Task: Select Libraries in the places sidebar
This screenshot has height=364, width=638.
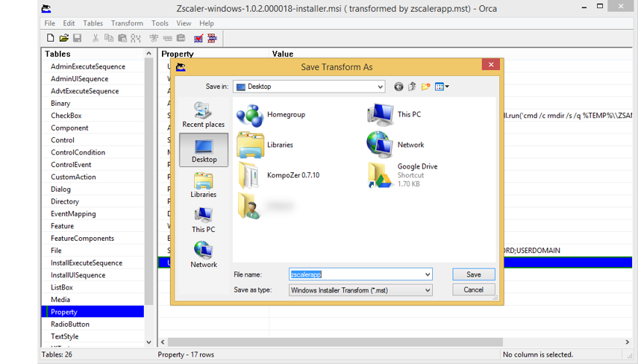Action: tap(203, 185)
